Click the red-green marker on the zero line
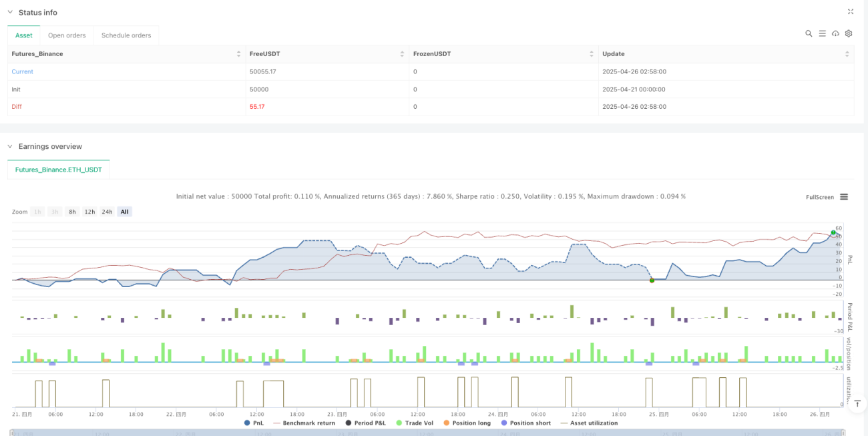Viewport: 868px width, 436px height. 652,280
